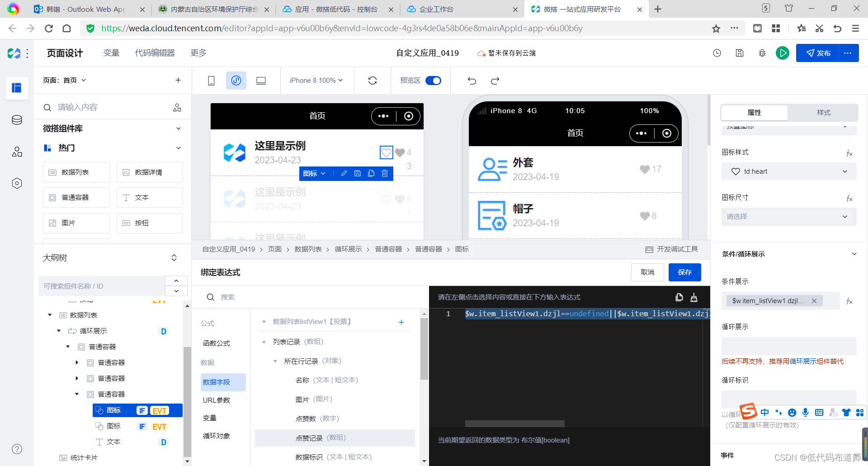Select the mini program preview icon

pyautogui.click(x=236, y=81)
